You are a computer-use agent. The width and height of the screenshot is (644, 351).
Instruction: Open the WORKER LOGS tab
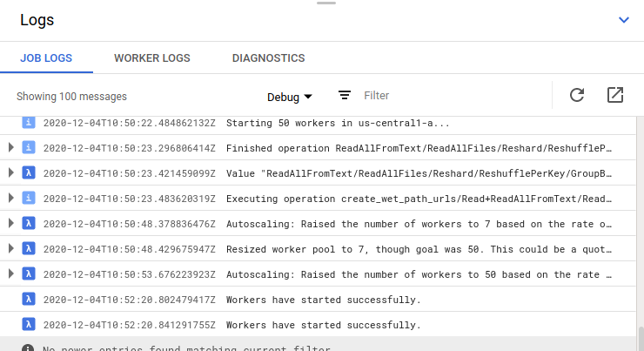(152, 58)
